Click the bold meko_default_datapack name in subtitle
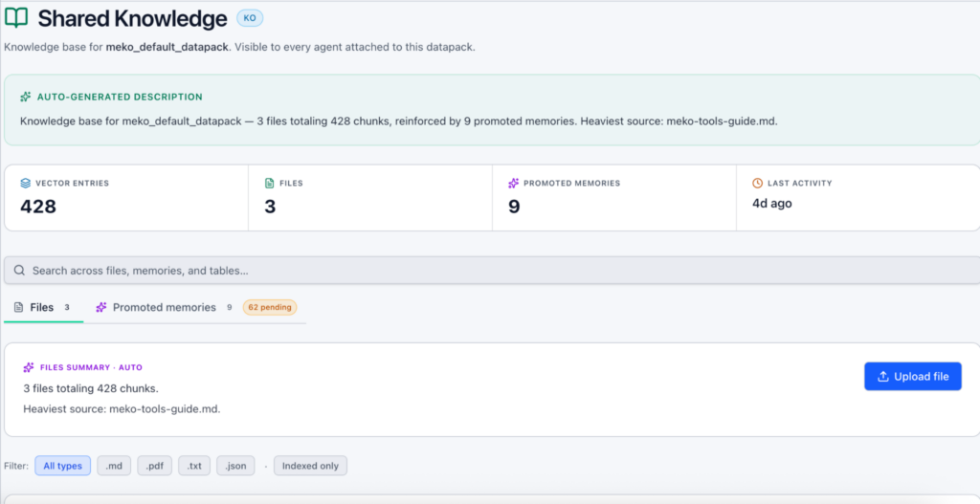Viewport: 980px width, 504px height. click(167, 47)
